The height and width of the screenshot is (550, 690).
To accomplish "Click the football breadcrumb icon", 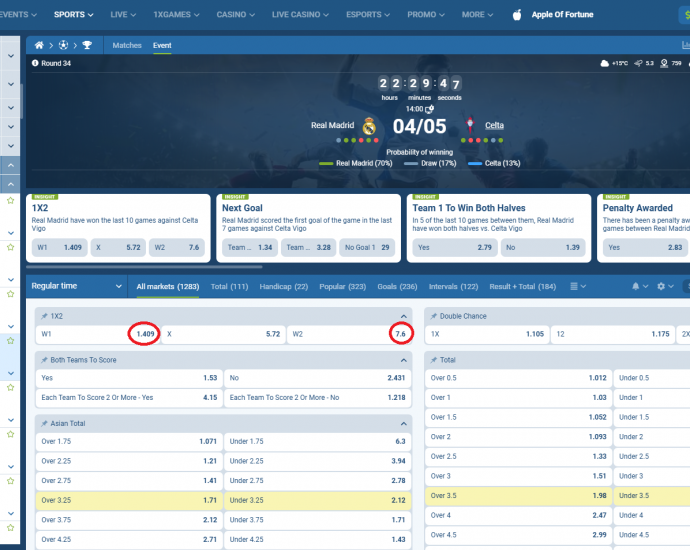I will [x=63, y=45].
